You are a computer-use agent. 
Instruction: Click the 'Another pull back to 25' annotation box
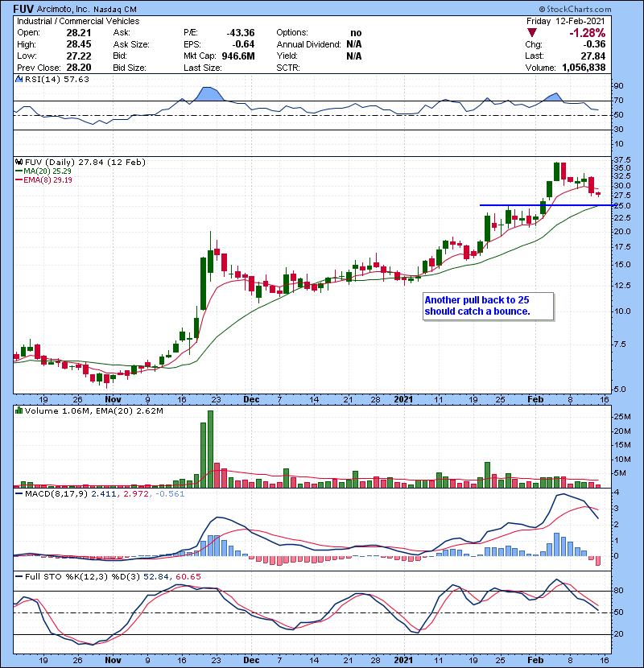point(489,306)
